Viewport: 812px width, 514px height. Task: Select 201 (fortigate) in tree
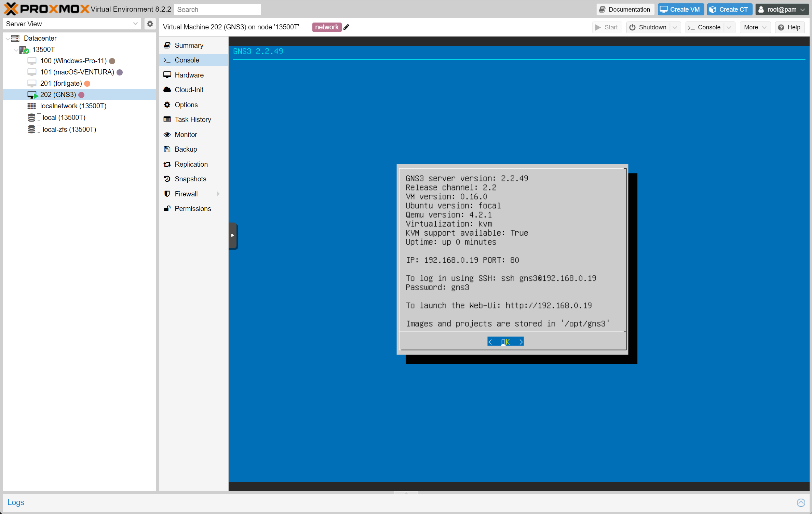tap(80, 84)
